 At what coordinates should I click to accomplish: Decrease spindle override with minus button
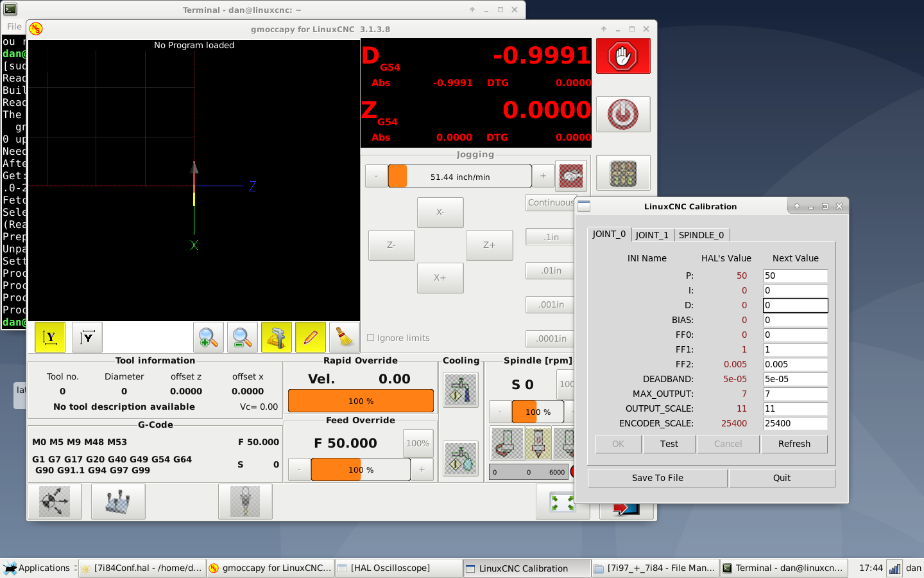click(x=501, y=412)
